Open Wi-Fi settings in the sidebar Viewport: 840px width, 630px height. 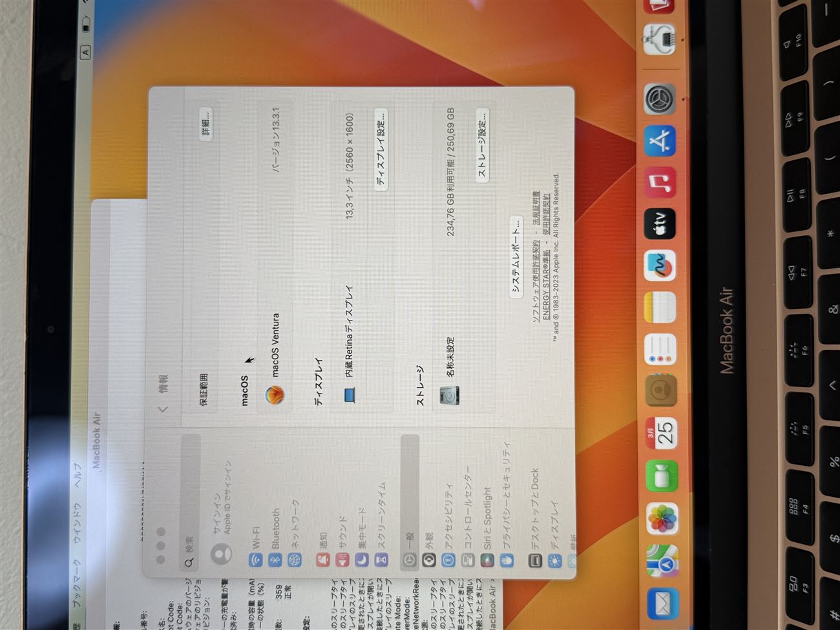point(256,547)
